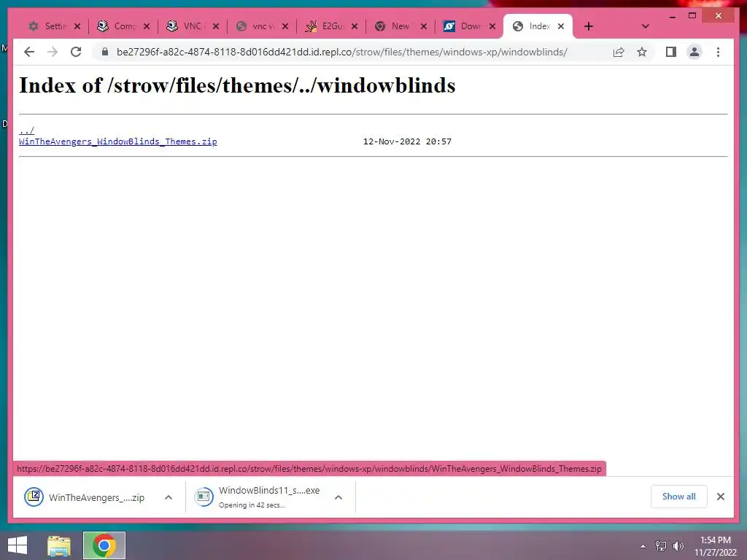Open the network tray icon
The image size is (747, 560).
pyautogui.click(x=661, y=545)
